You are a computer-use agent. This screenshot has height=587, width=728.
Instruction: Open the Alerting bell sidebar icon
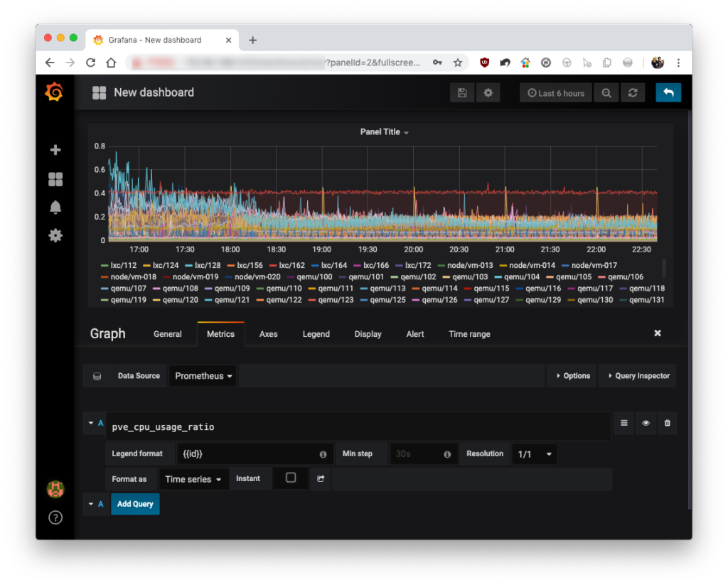[x=55, y=207]
